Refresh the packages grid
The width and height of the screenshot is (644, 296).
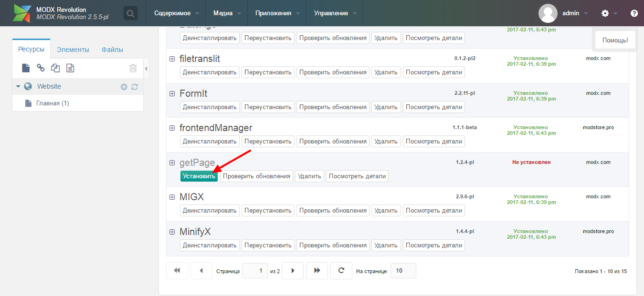click(341, 271)
